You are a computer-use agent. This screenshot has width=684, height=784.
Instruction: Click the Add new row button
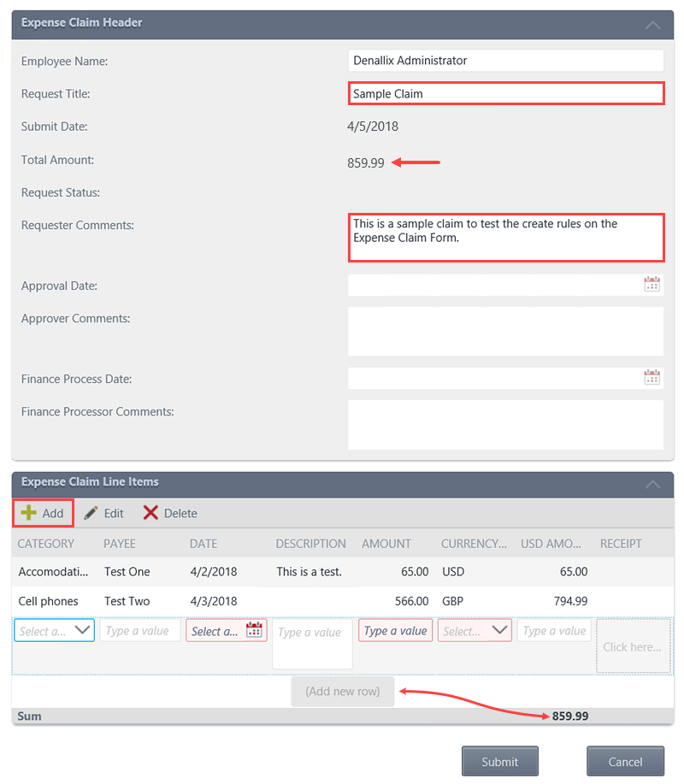click(x=342, y=693)
